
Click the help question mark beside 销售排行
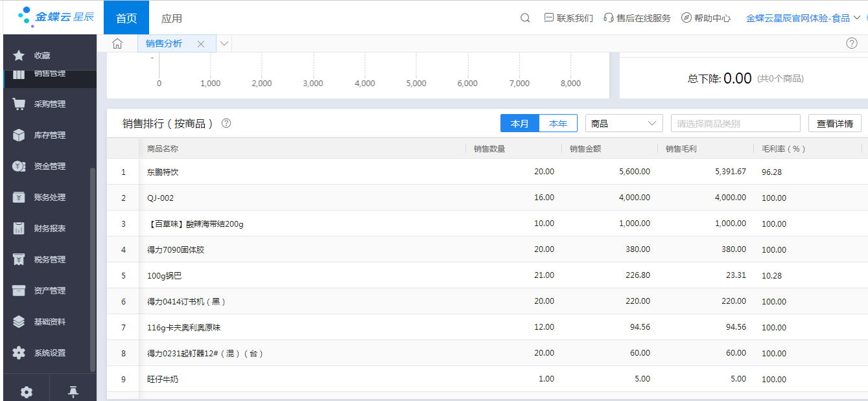[226, 123]
